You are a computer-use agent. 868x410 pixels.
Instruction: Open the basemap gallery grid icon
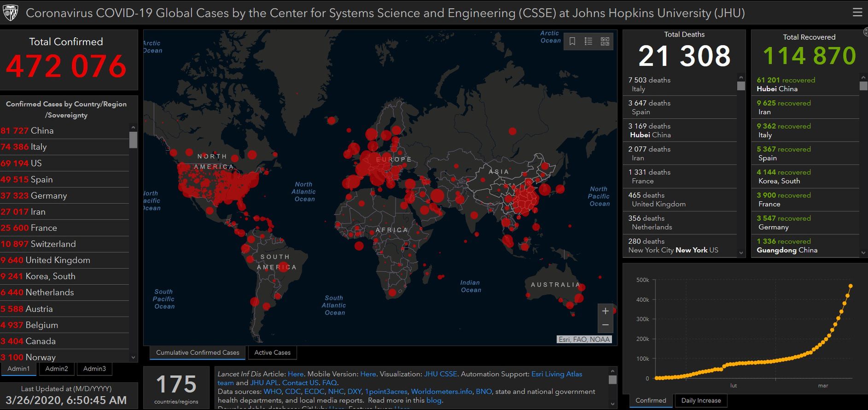click(x=605, y=41)
